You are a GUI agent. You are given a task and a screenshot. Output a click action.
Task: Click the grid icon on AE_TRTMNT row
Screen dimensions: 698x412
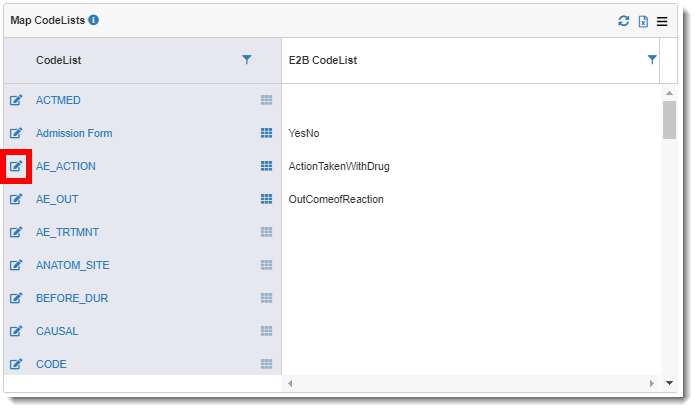[266, 232]
